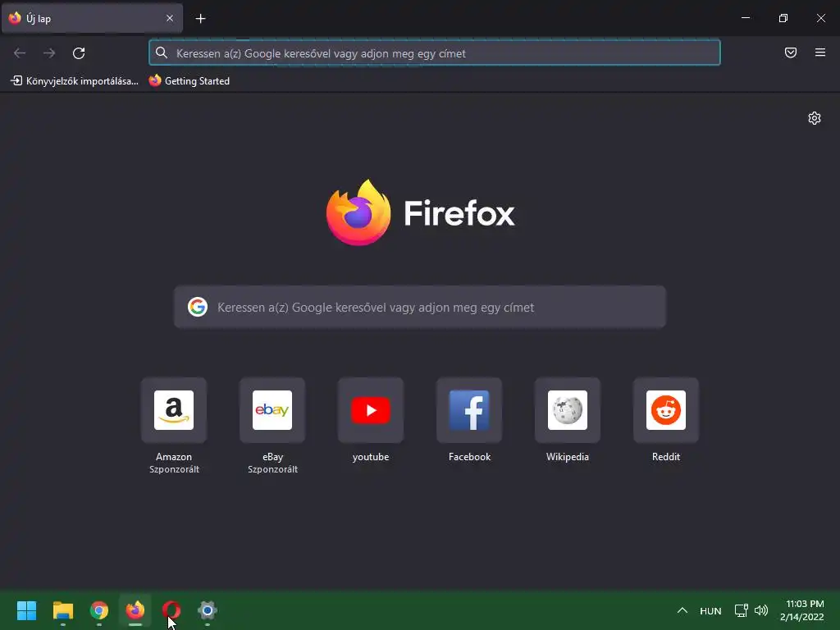This screenshot has height=630, width=840.
Task: Open the Pocket save icon
Action: [x=791, y=52]
